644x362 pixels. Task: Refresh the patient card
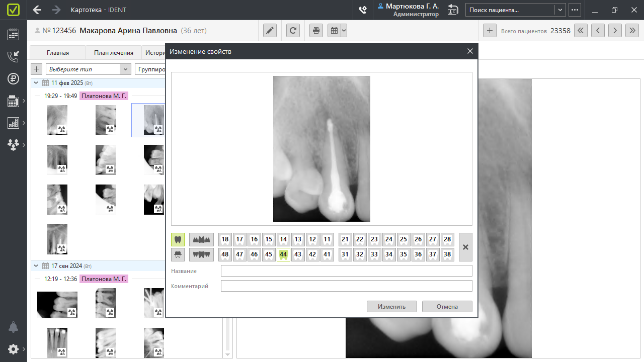[x=293, y=31]
